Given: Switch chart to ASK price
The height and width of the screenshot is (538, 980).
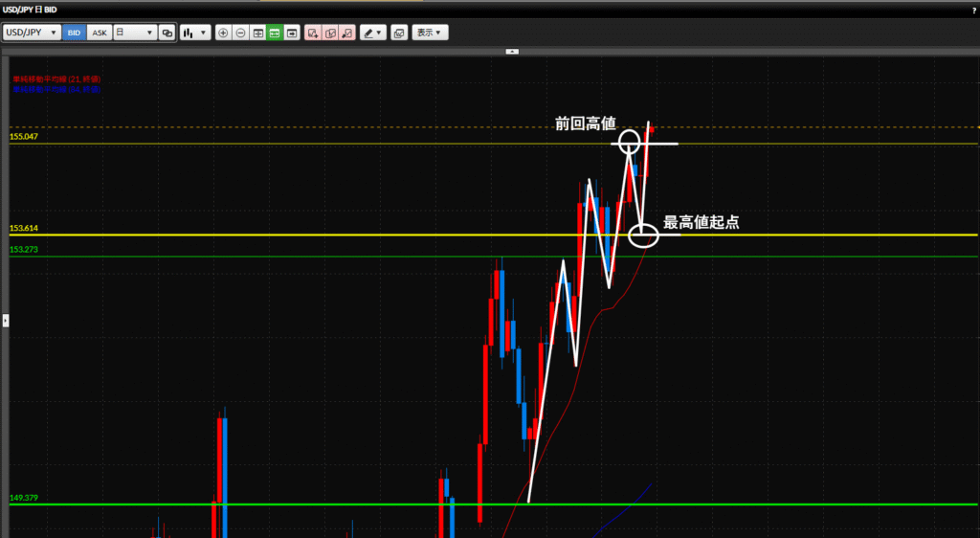Looking at the screenshot, I should (100, 33).
